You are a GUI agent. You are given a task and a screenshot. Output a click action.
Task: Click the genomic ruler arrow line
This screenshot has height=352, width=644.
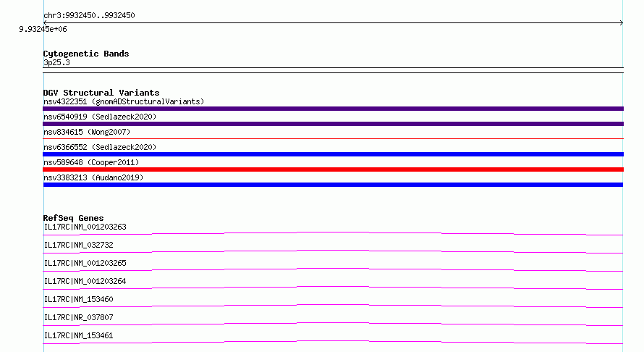333,22
